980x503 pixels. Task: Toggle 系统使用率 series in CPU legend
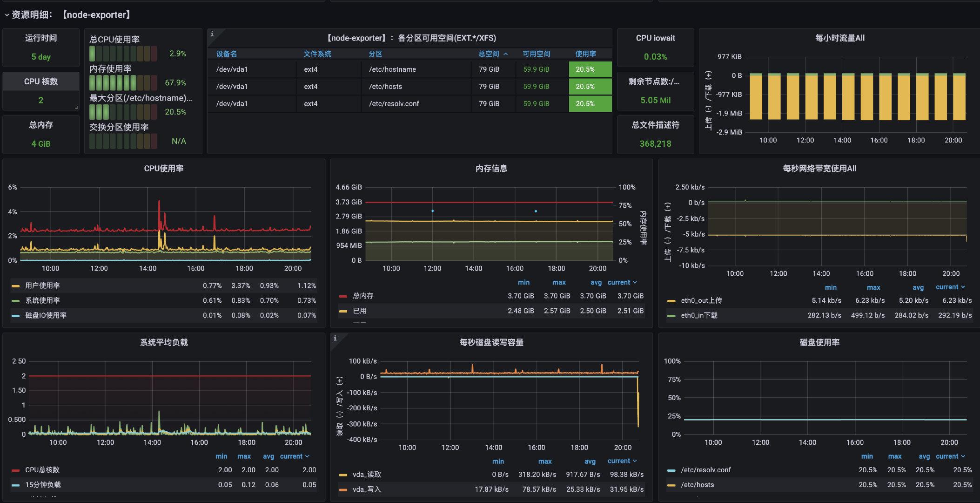42,300
